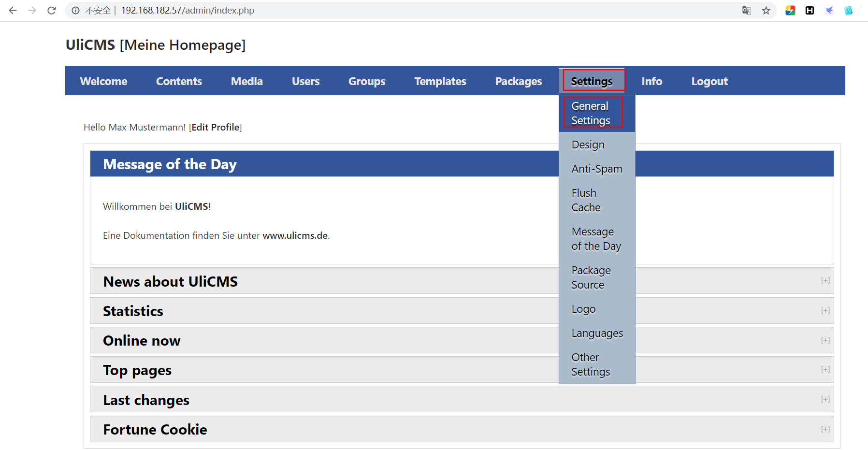
Task: Go back using the browser back arrow
Action: pos(13,10)
